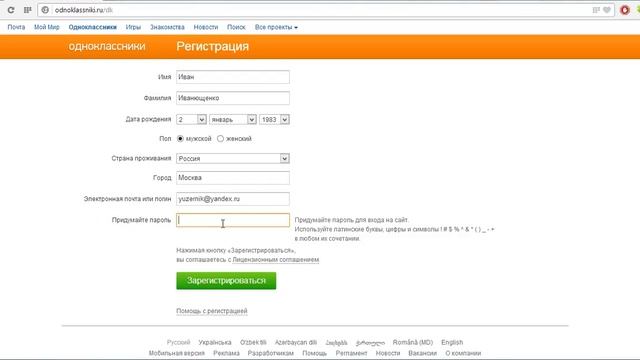
Task: Click the email or login input field
Action: point(233,199)
